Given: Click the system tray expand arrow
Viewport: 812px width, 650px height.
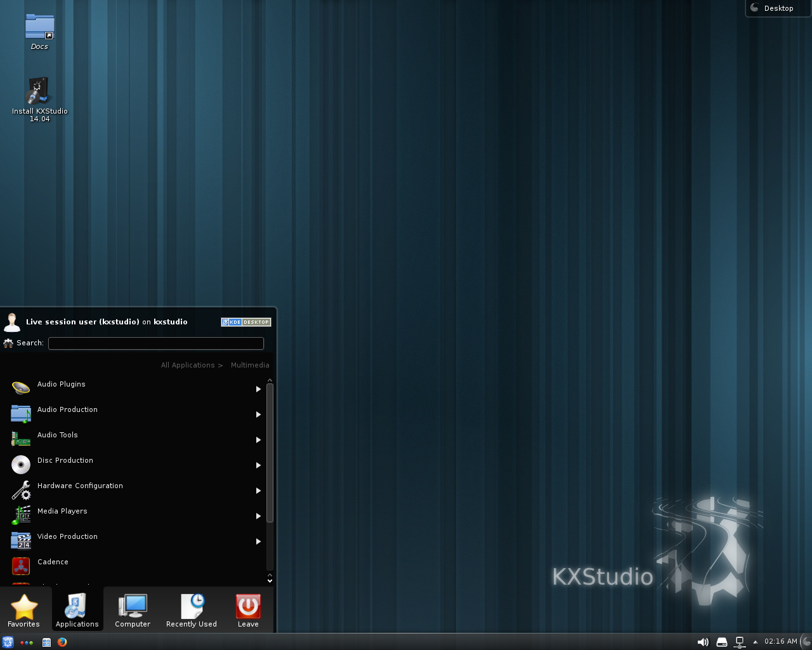Looking at the screenshot, I should pyautogui.click(x=755, y=642).
